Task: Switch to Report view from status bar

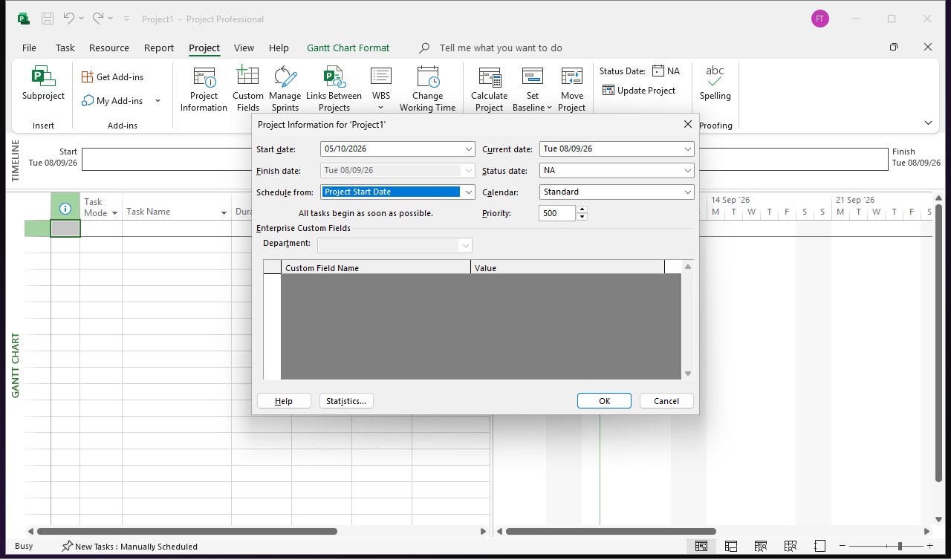Action: (819, 546)
